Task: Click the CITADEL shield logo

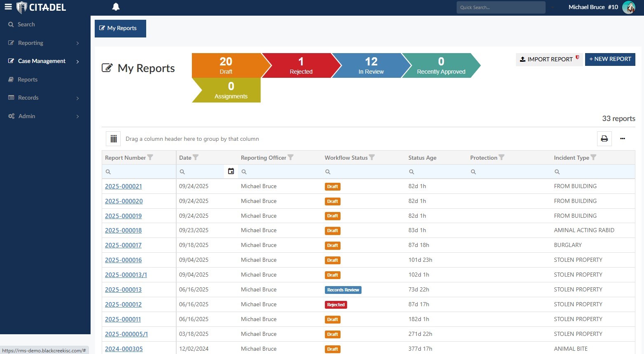Action: coord(23,7)
